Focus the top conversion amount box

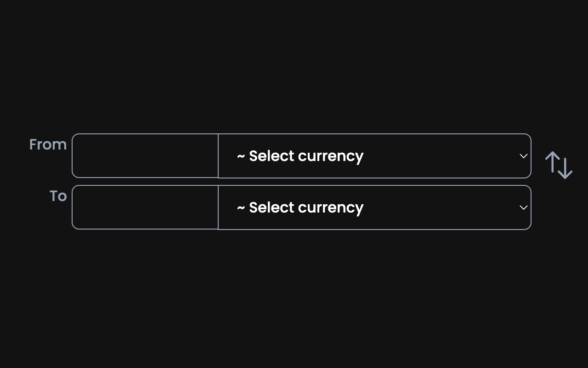[145, 156]
